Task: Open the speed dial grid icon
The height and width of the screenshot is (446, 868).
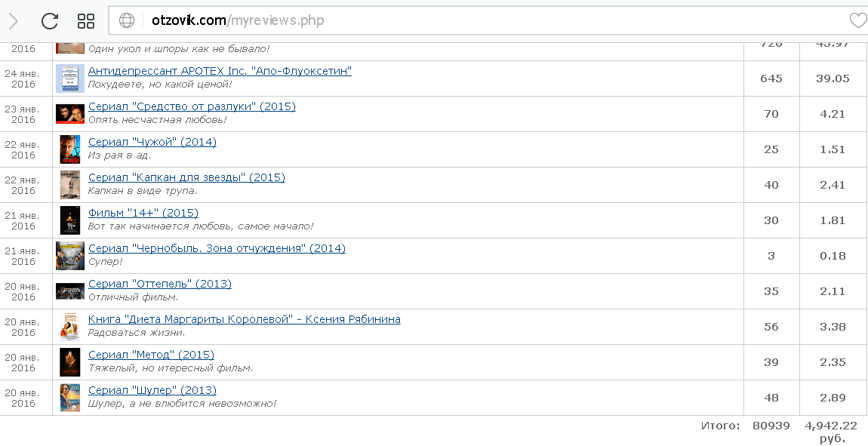Action: [86, 21]
